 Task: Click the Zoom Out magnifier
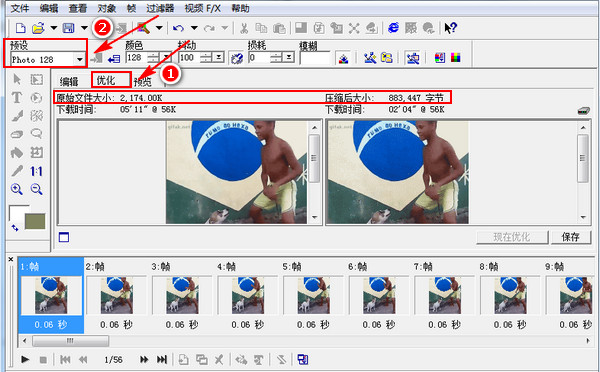pyautogui.click(x=36, y=189)
